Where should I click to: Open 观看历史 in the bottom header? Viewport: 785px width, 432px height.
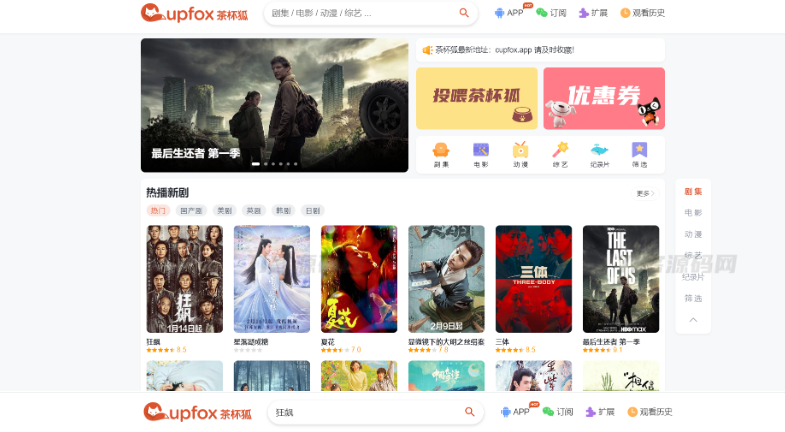[x=650, y=411]
